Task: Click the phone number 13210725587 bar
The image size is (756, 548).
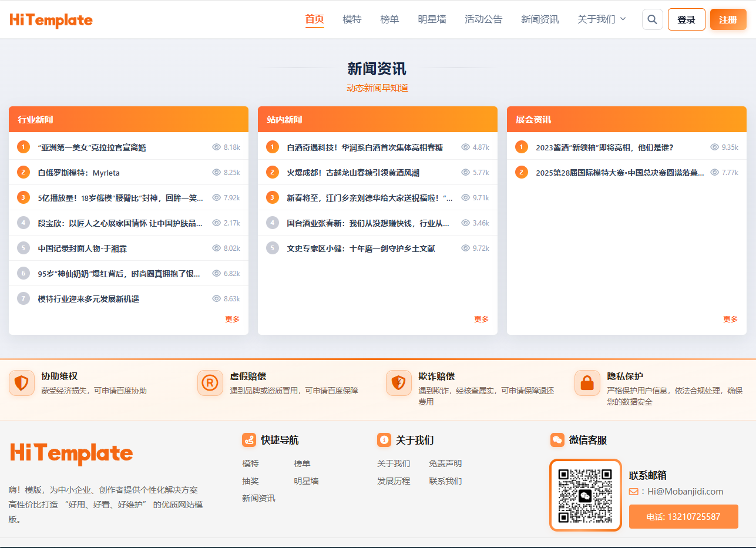Action: pyautogui.click(x=683, y=516)
